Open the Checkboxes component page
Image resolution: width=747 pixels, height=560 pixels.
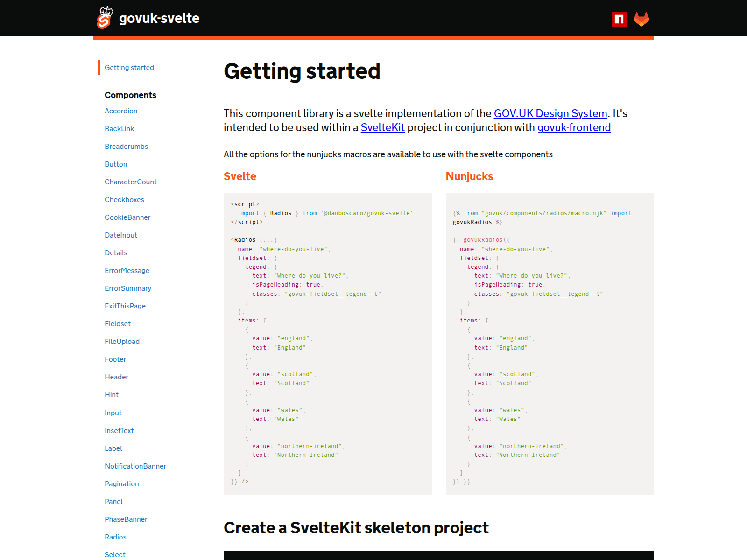coord(124,200)
